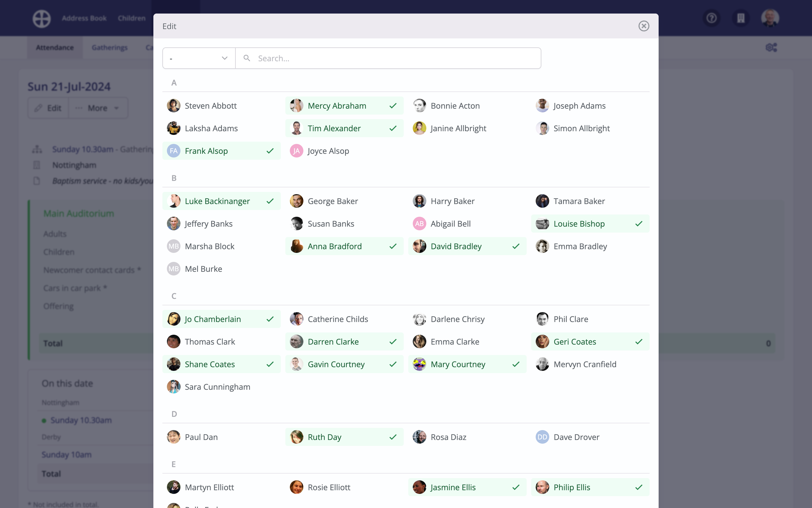Mark George Baker as present
Image resolution: width=812 pixels, height=508 pixels.
click(x=344, y=201)
